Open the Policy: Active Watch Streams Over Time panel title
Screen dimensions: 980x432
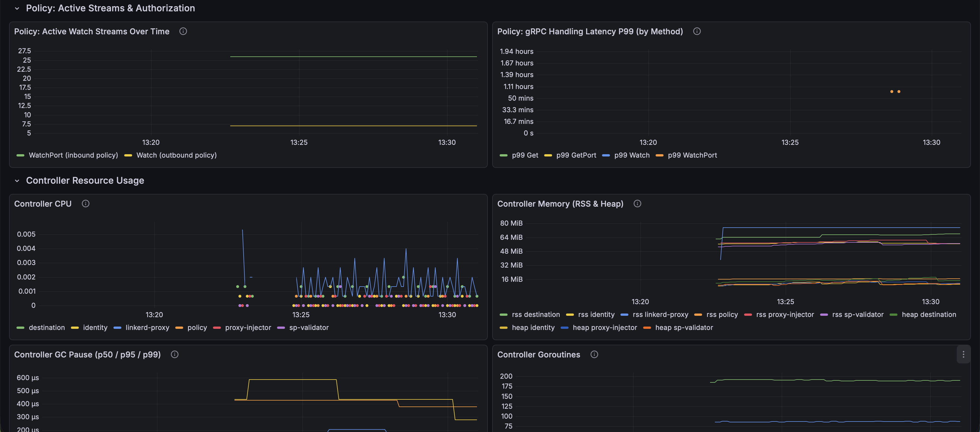click(x=92, y=31)
